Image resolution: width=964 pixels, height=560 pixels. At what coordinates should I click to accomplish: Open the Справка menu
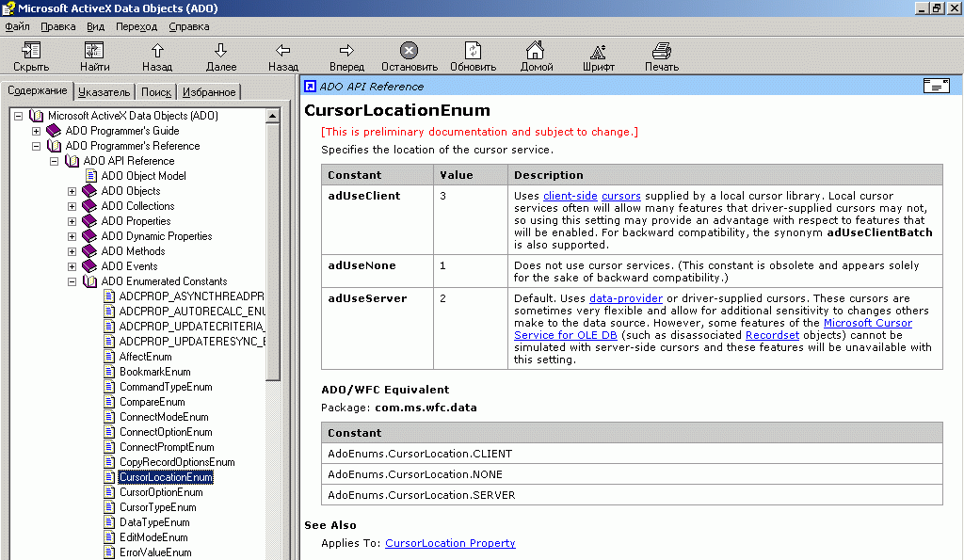(188, 26)
